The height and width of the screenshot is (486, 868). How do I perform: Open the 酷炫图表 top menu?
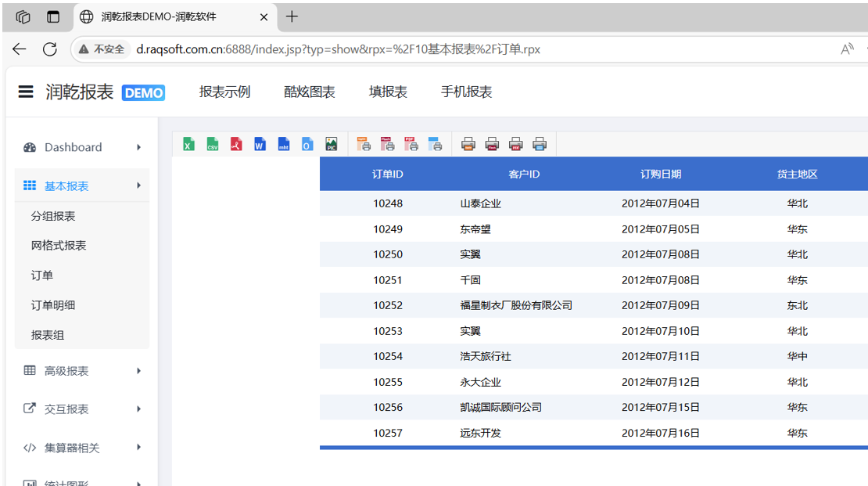pos(309,92)
